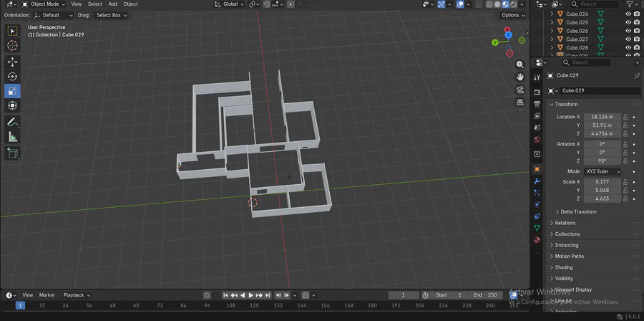The image size is (644, 321).
Task: Open the Particles properties tab
Action: click(537, 192)
